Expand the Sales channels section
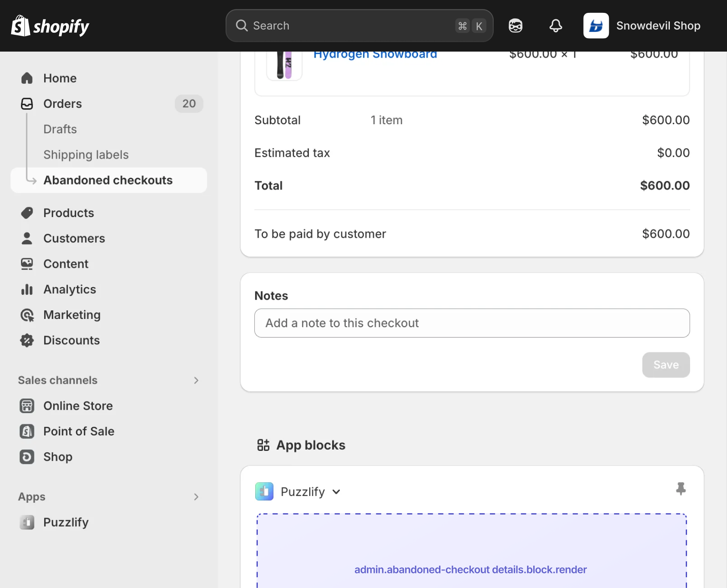Viewport: 727px width, 588px height. coord(196,380)
